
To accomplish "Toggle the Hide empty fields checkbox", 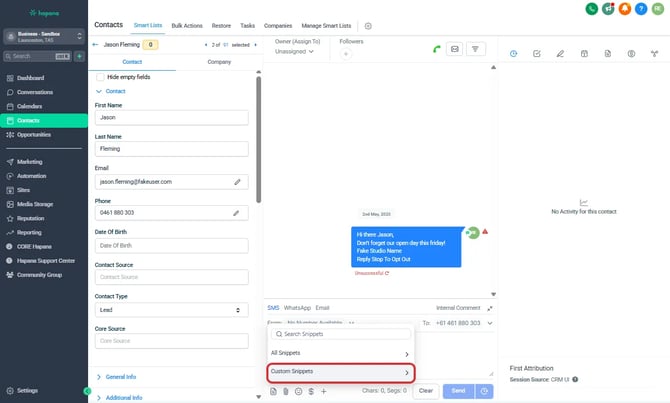I will pyautogui.click(x=100, y=77).
